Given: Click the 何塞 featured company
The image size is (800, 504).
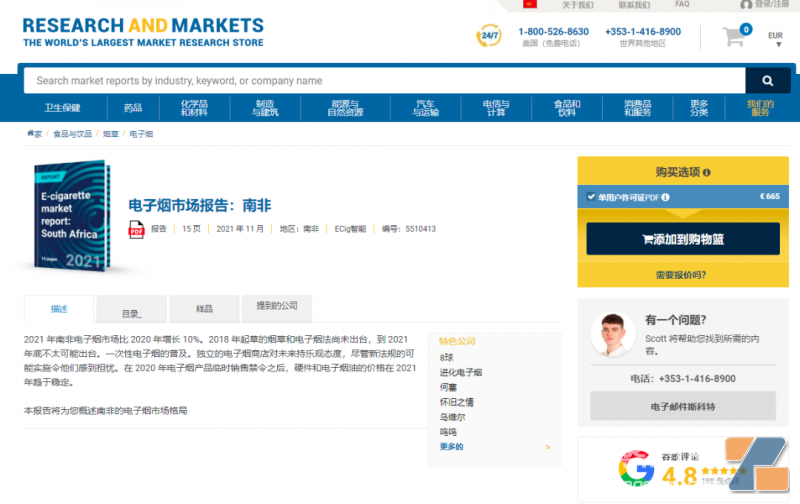Looking at the screenshot, I should point(448,387).
